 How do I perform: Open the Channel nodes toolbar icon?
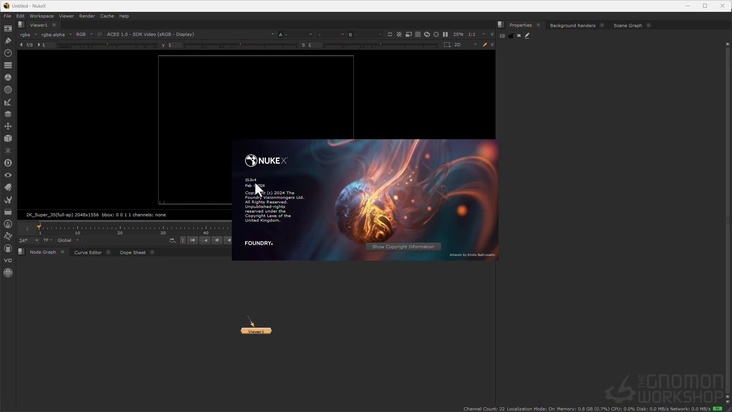pyautogui.click(x=8, y=65)
